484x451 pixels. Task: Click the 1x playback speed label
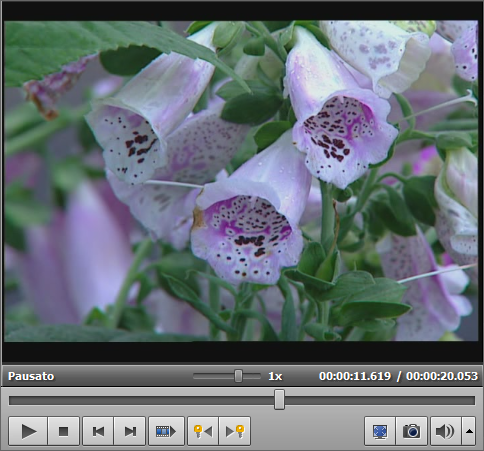point(275,376)
